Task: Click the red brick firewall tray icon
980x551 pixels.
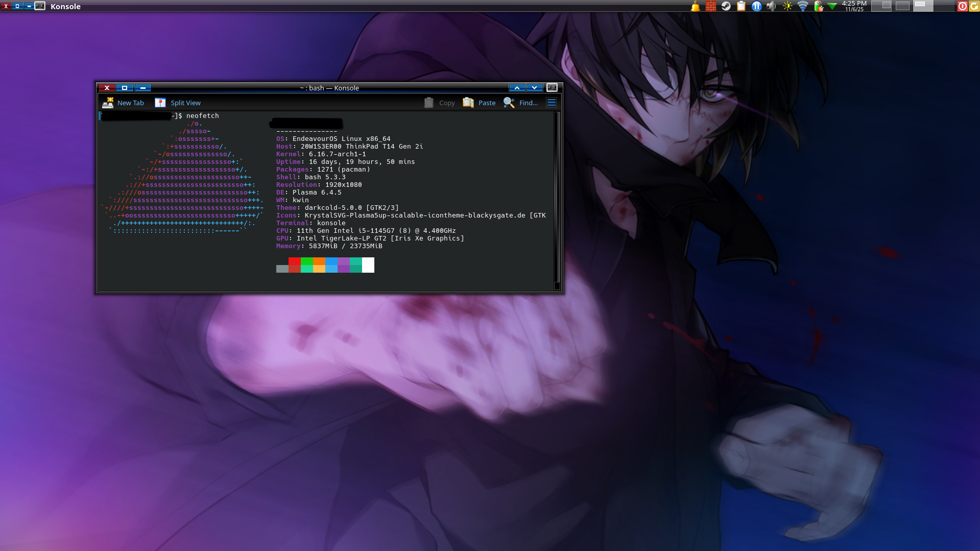Action: click(710, 6)
